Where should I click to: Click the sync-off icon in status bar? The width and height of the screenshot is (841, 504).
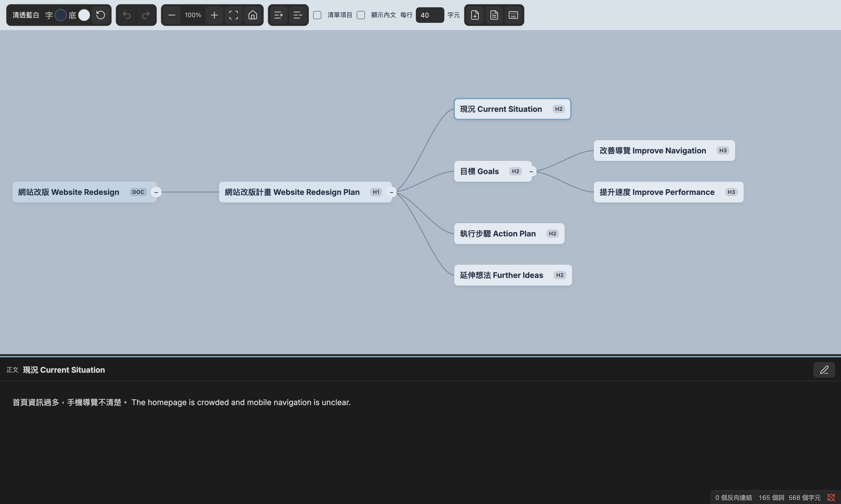[831, 498]
